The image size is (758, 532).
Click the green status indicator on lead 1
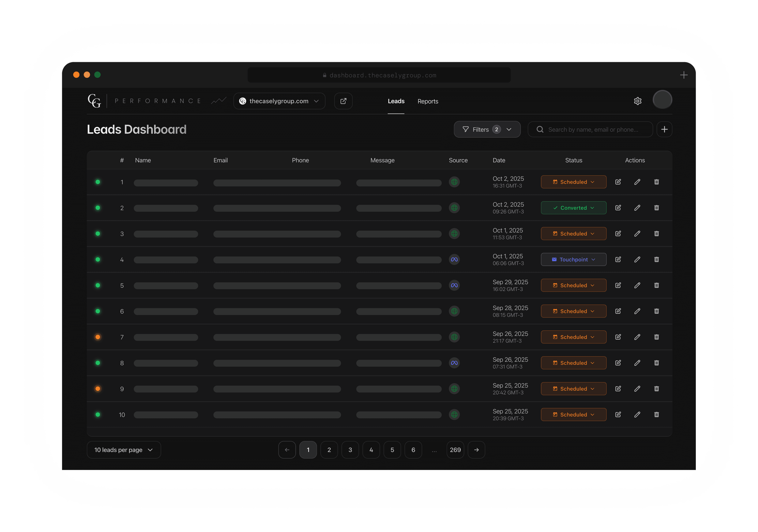point(98,182)
